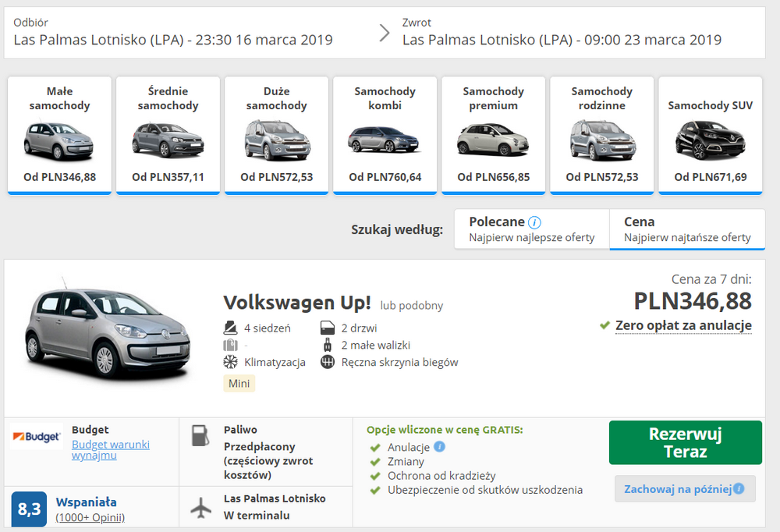Click the Rezerwuj Teraz button

[x=686, y=442]
